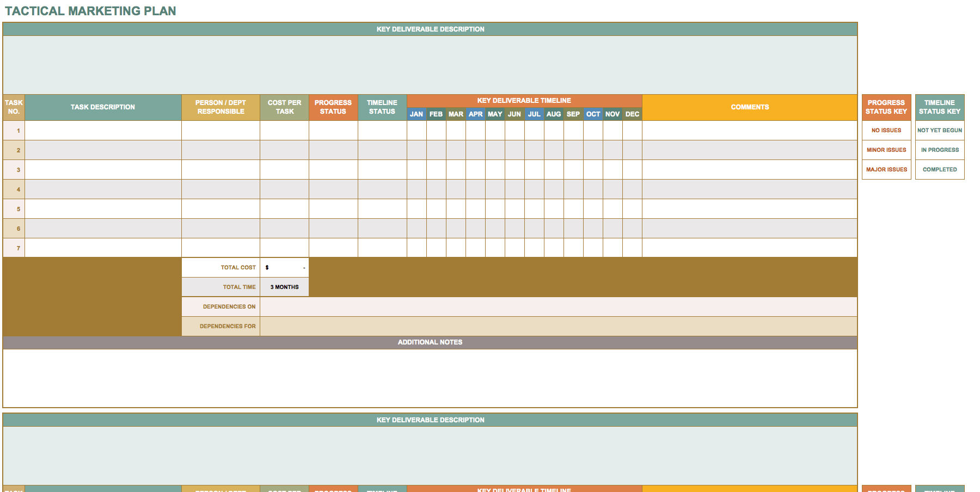
Task: Click the JUL month header cell
Action: (x=534, y=114)
